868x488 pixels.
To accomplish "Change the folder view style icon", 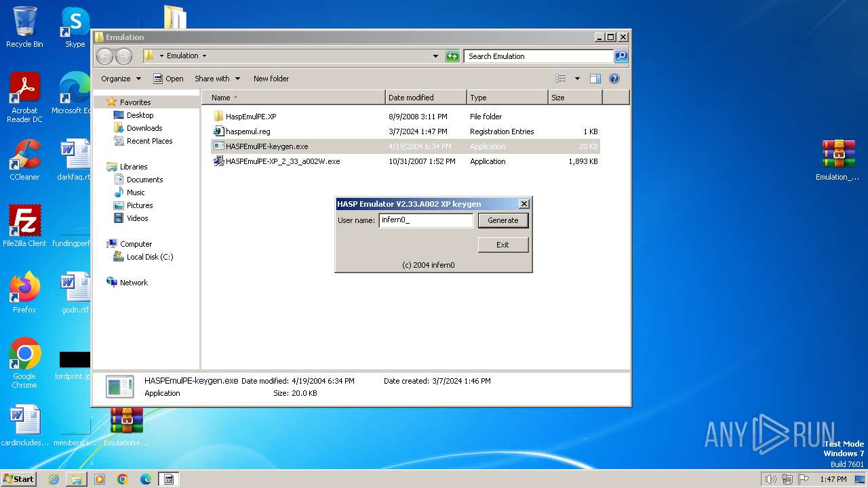I will tap(561, 79).
